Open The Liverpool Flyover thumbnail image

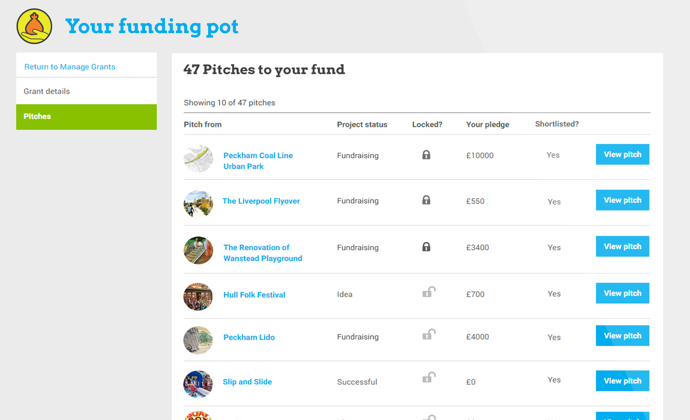(198, 203)
